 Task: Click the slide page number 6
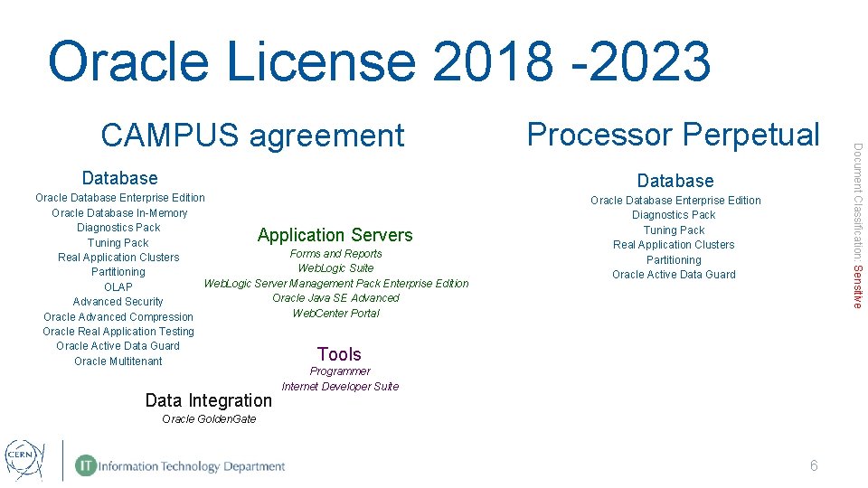coord(814,466)
